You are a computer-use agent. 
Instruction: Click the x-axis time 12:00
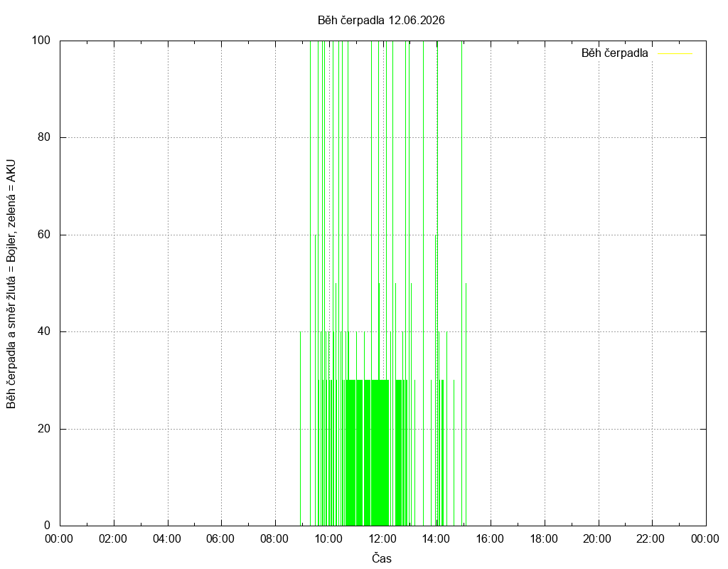pos(382,539)
